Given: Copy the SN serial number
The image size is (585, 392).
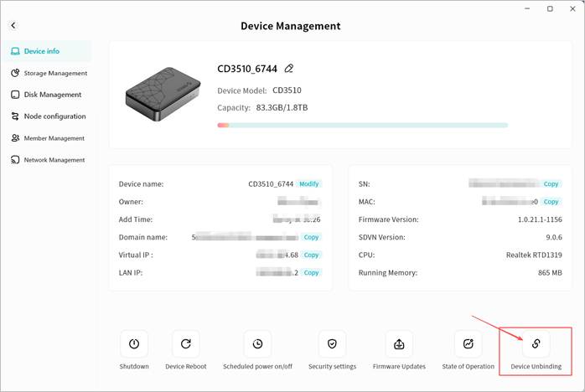Looking at the screenshot, I should click(551, 183).
